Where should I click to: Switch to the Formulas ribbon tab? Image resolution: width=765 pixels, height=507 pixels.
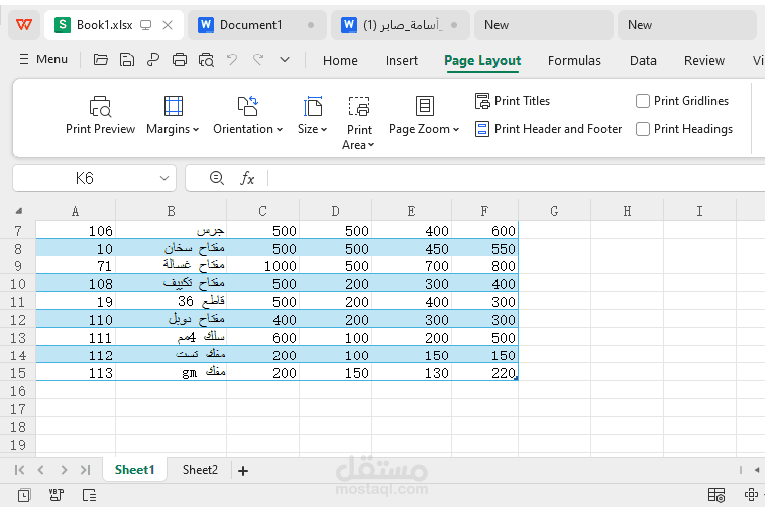[x=574, y=61]
